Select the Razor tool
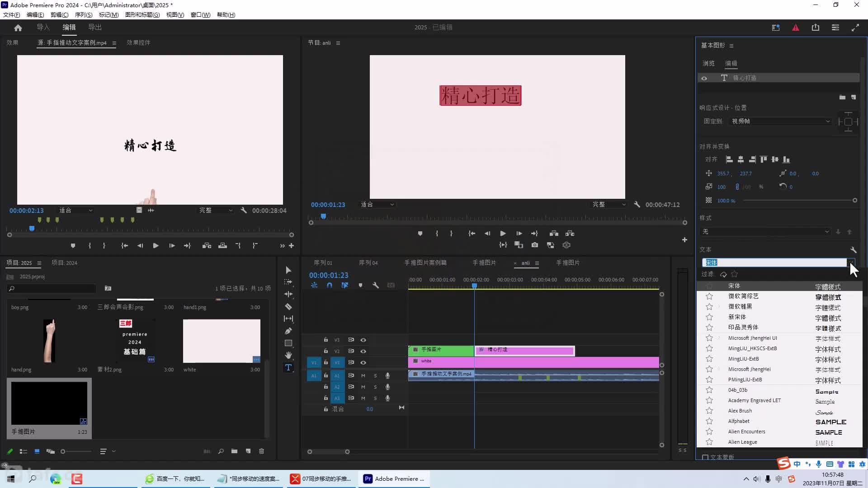868x488 pixels. pos(288,306)
